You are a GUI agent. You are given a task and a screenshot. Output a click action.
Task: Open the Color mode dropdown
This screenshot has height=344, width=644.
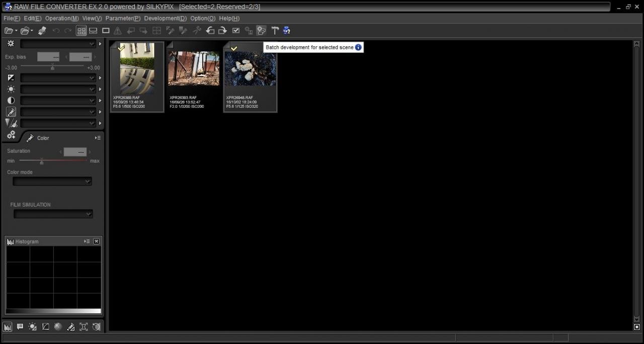tap(52, 181)
